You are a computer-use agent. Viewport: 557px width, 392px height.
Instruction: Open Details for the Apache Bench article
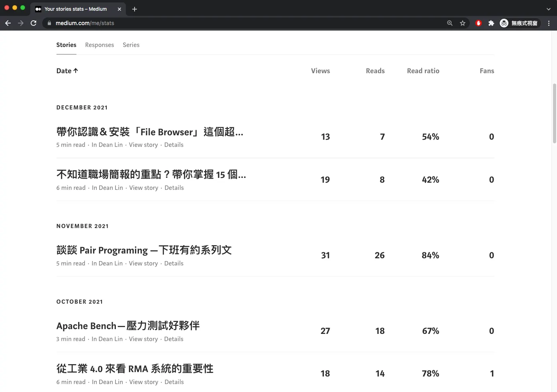tap(174, 339)
